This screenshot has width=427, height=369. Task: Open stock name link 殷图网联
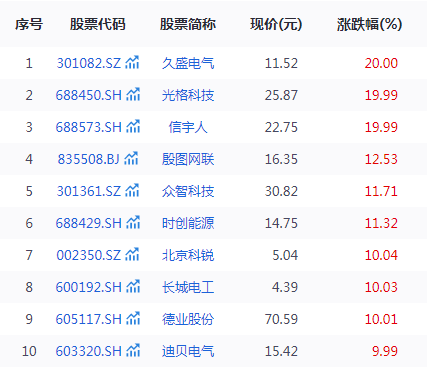pos(188,159)
